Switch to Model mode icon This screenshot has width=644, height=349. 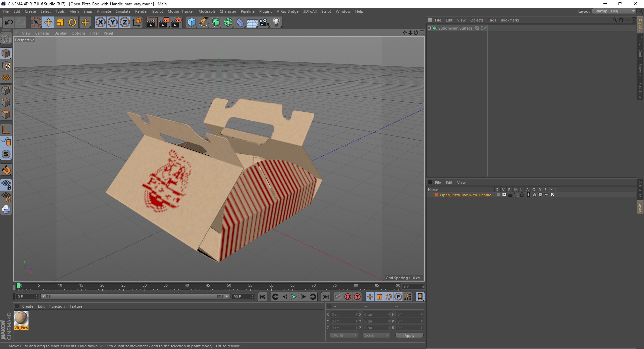[6, 53]
